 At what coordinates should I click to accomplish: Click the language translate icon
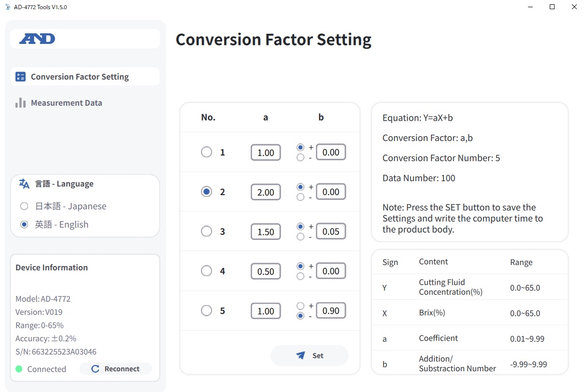24,183
